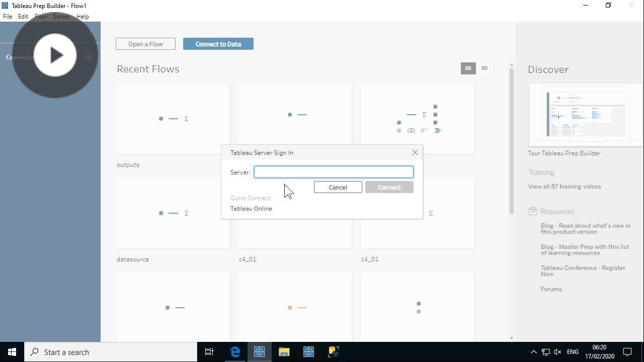Open Task View from the taskbar
Viewport: 644px width, 362px height.
click(209, 352)
